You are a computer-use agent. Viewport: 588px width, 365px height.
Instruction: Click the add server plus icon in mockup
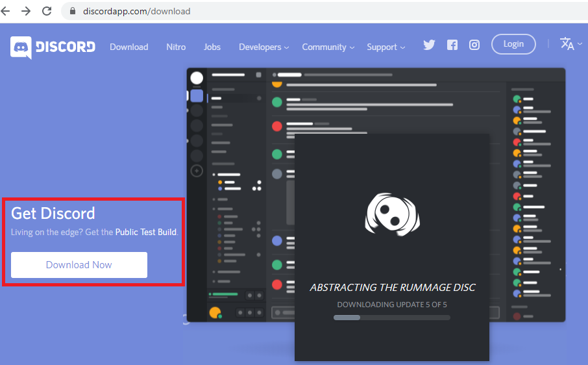coord(197,171)
